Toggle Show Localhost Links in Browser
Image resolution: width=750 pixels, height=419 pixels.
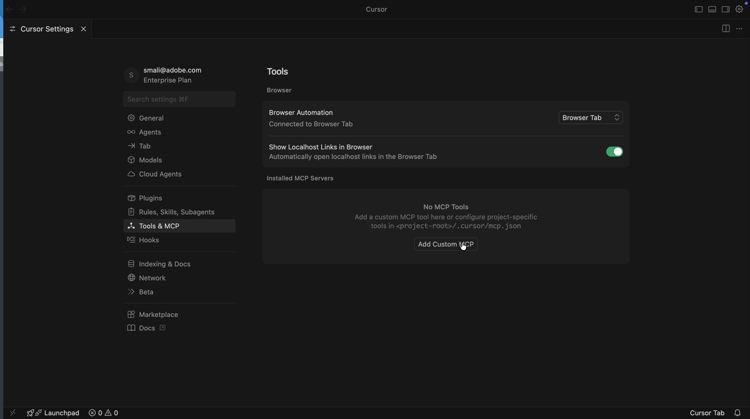tap(614, 152)
